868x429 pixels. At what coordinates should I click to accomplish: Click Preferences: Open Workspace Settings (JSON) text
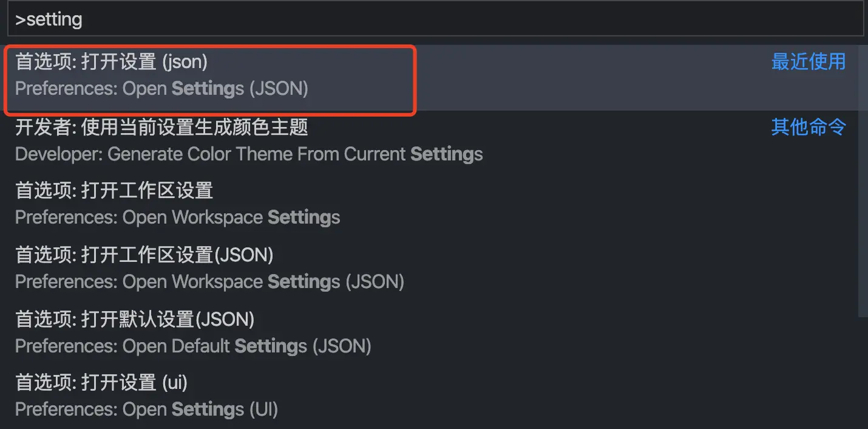click(x=209, y=282)
